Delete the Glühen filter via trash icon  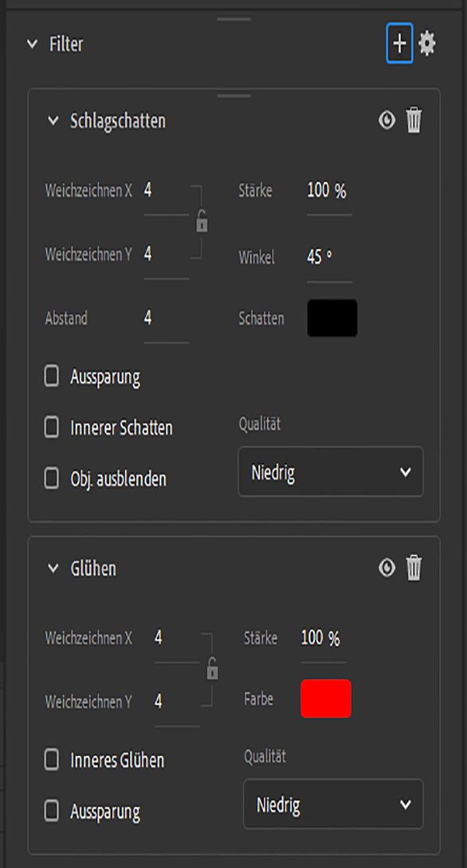point(414,567)
